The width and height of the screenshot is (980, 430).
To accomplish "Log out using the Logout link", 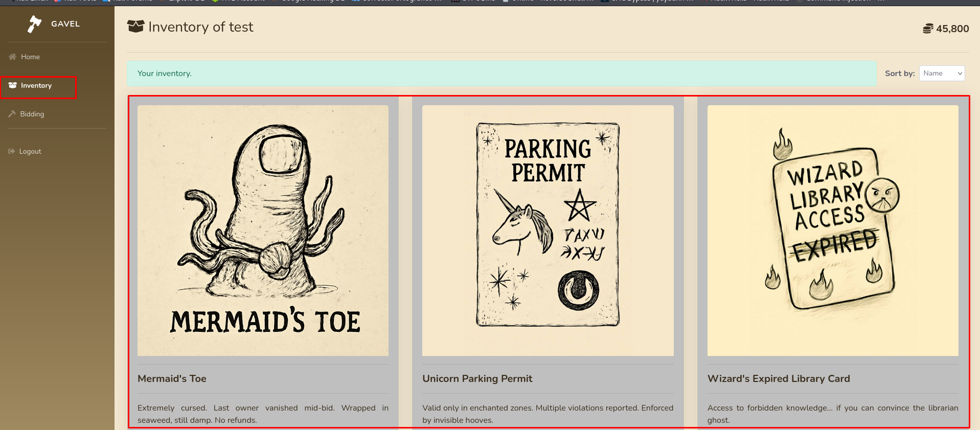I will pyautogui.click(x=30, y=151).
